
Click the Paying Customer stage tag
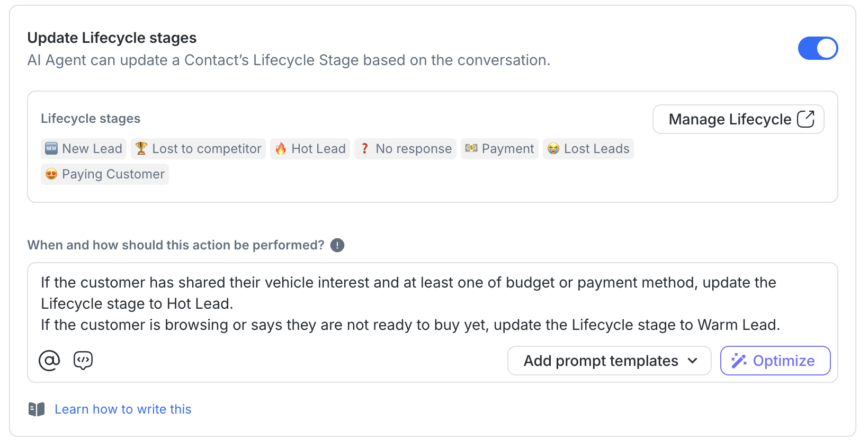[105, 174]
